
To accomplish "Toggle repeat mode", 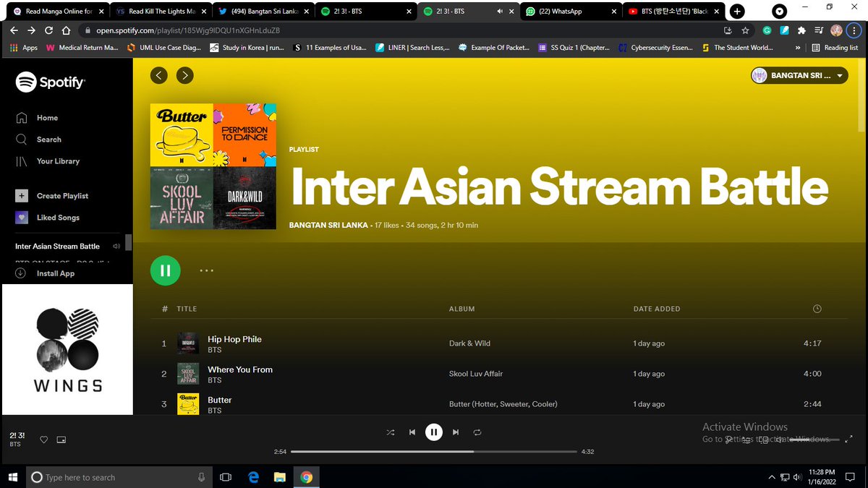I will pyautogui.click(x=477, y=432).
